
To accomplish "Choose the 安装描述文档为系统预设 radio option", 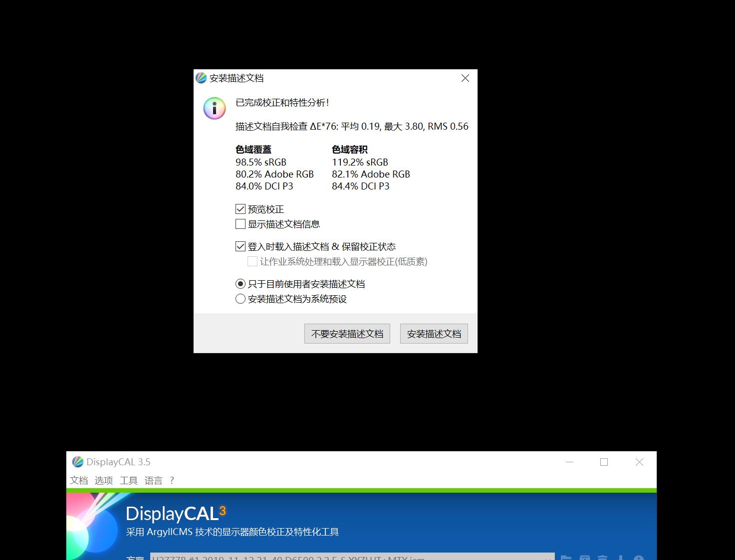I will click(241, 299).
